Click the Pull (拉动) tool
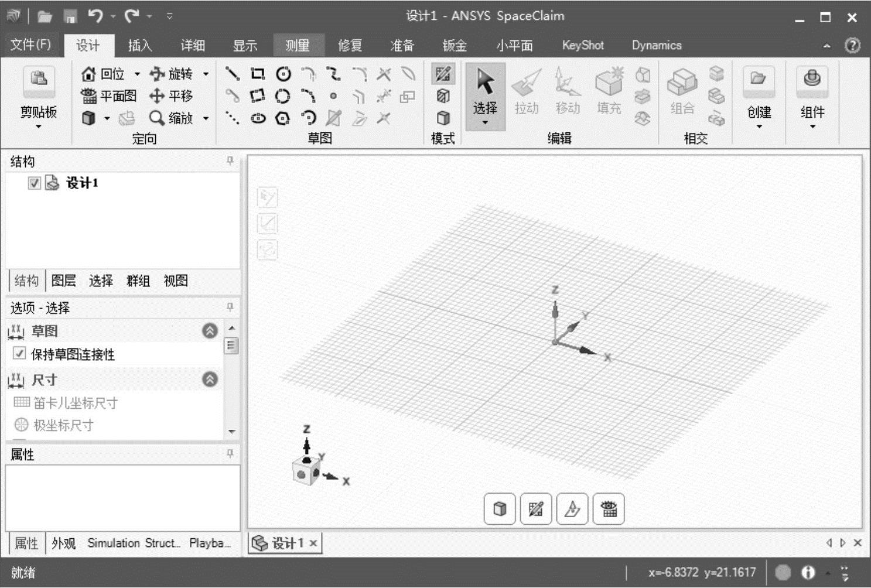The width and height of the screenshot is (871, 588). point(527,92)
